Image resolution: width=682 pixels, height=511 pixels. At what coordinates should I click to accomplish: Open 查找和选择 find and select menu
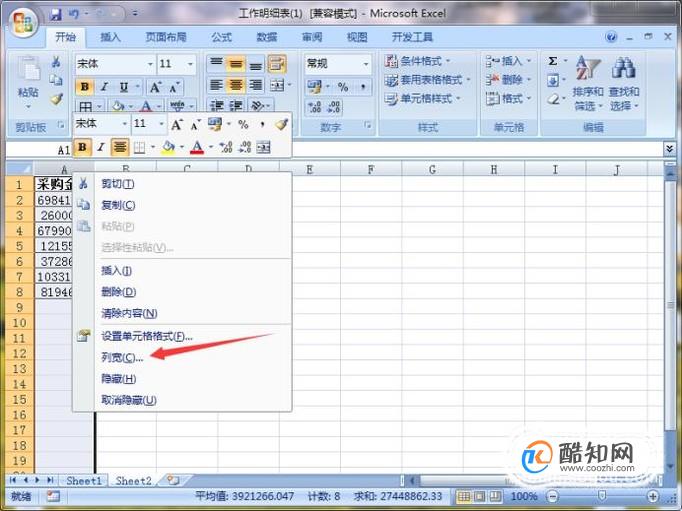[624, 83]
